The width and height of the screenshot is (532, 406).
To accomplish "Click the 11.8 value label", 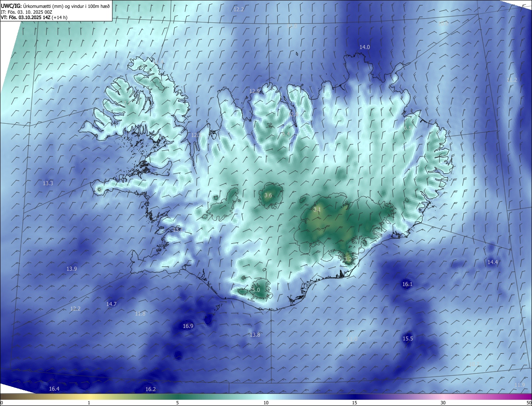I will coord(140,313).
